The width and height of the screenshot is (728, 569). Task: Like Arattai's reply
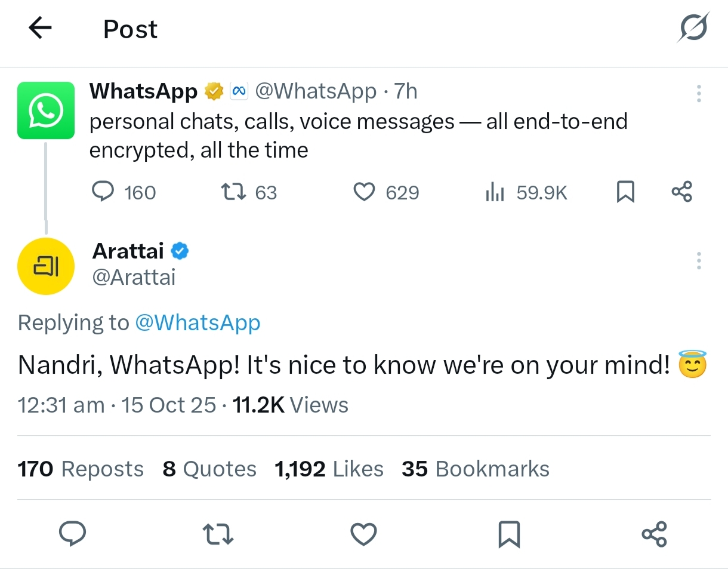tap(363, 533)
